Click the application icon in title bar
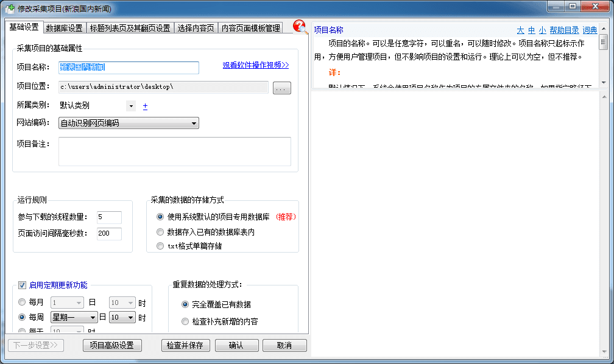614x364 pixels. 10,7
